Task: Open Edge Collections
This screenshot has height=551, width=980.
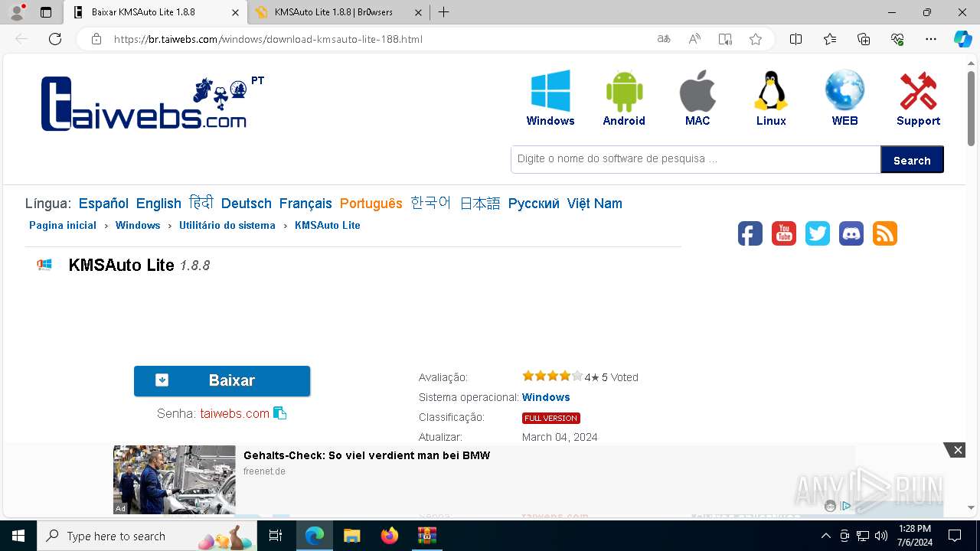Action: tap(864, 39)
